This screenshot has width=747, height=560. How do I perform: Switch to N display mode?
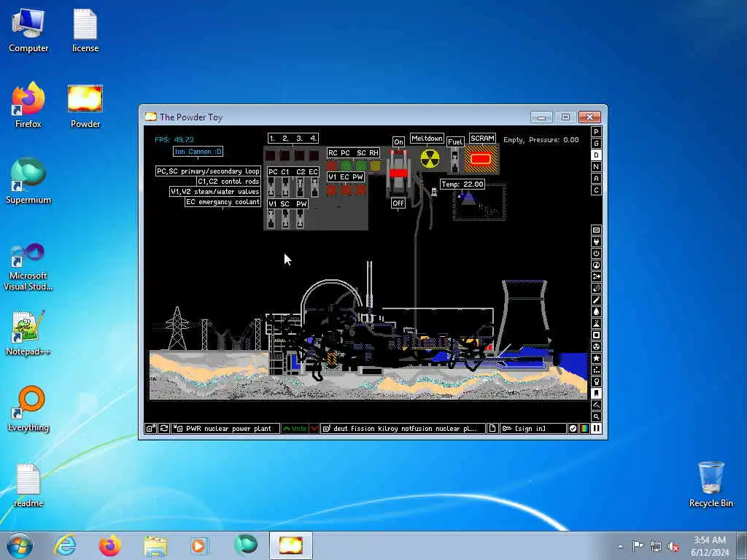596,167
